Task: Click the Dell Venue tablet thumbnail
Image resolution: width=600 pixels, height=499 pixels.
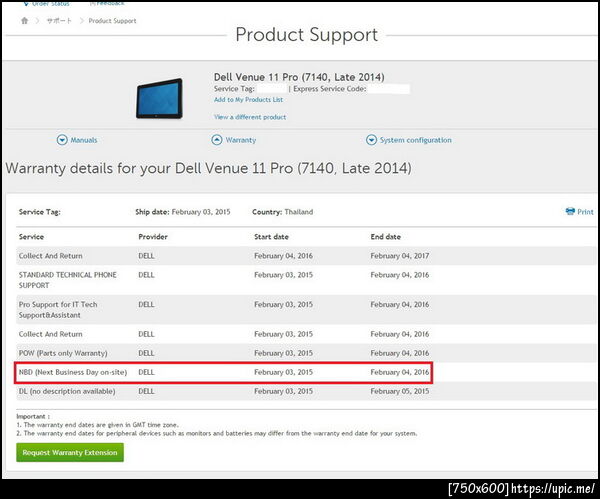Action: pyautogui.click(x=160, y=98)
